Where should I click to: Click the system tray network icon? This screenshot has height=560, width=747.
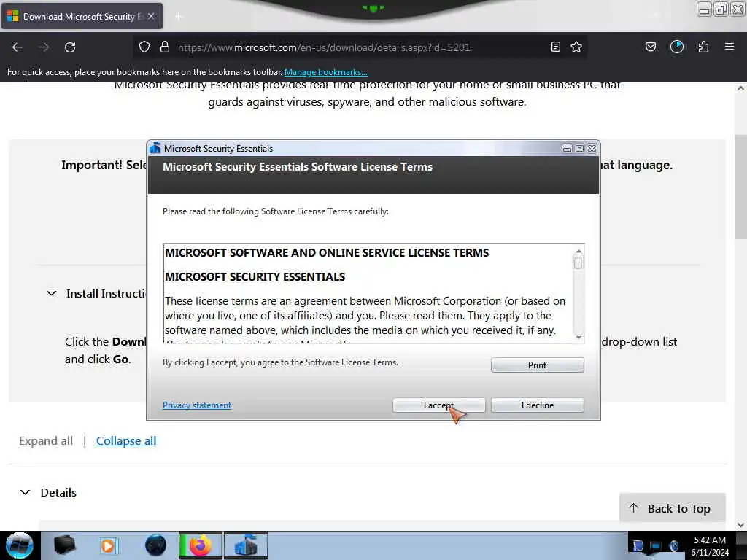[656, 545]
